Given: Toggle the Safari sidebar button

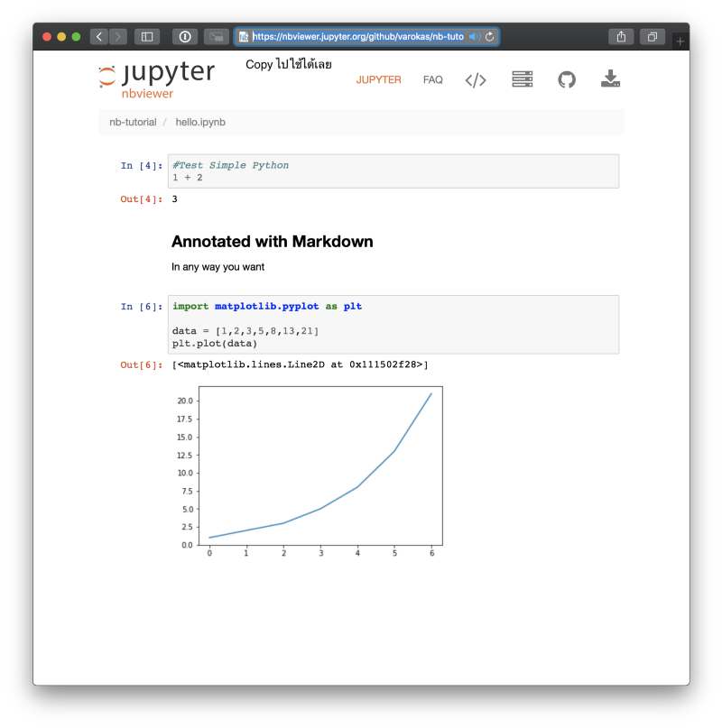Looking at the screenshot, I should [147, 37].
